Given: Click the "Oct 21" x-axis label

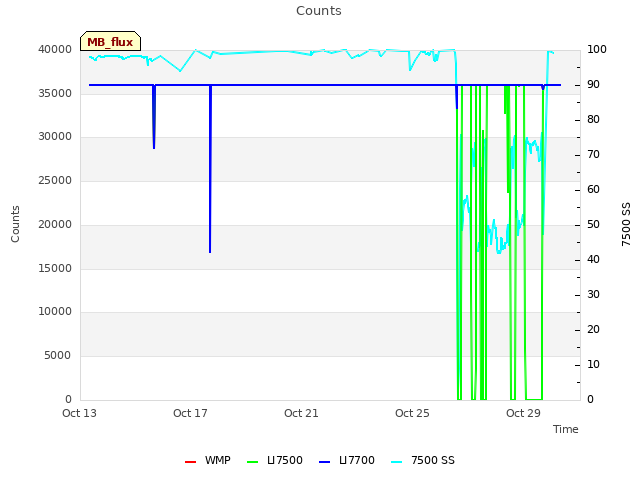Looking at the screenshot, I should point(301,413).
